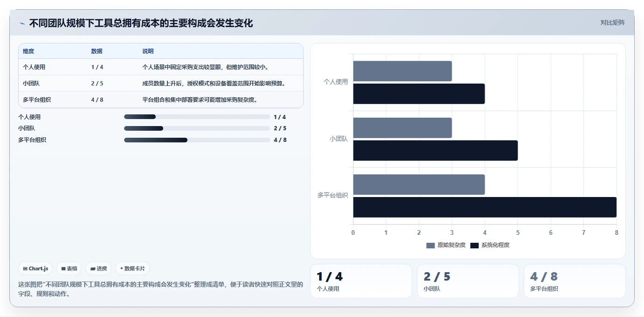Click description starting 成员数量上升后
This screenshot has height=317, width=644.
214,84
